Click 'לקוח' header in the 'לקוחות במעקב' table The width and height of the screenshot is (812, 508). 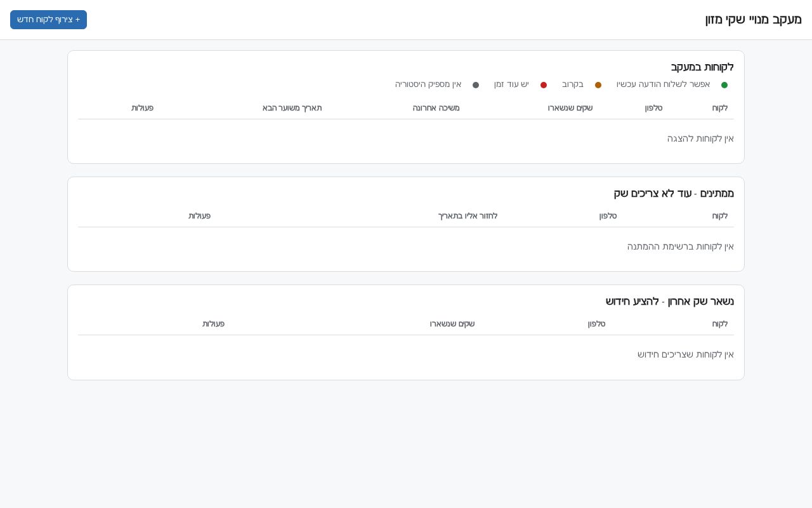(x=720, y=108)
